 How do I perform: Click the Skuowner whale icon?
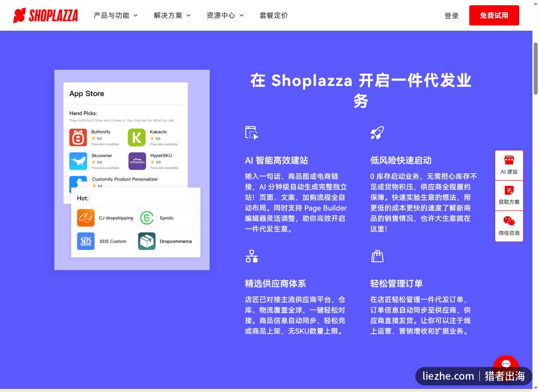[78, 161]
